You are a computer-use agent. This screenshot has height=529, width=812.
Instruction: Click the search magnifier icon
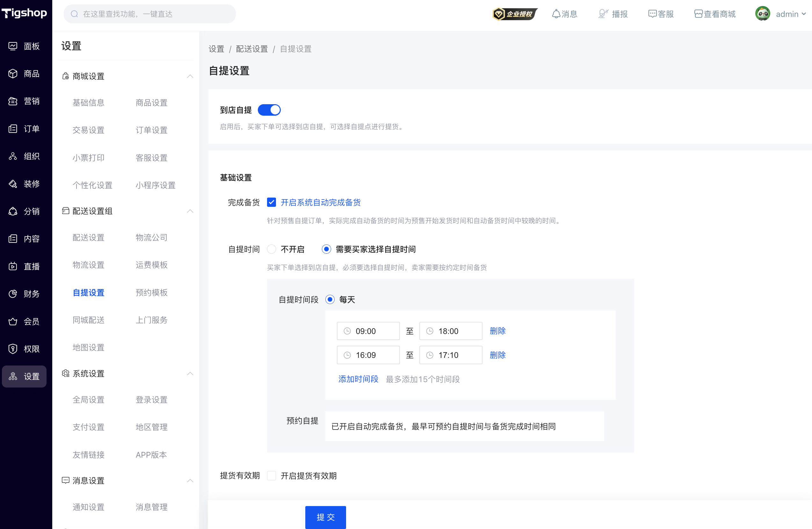(74, 14)
